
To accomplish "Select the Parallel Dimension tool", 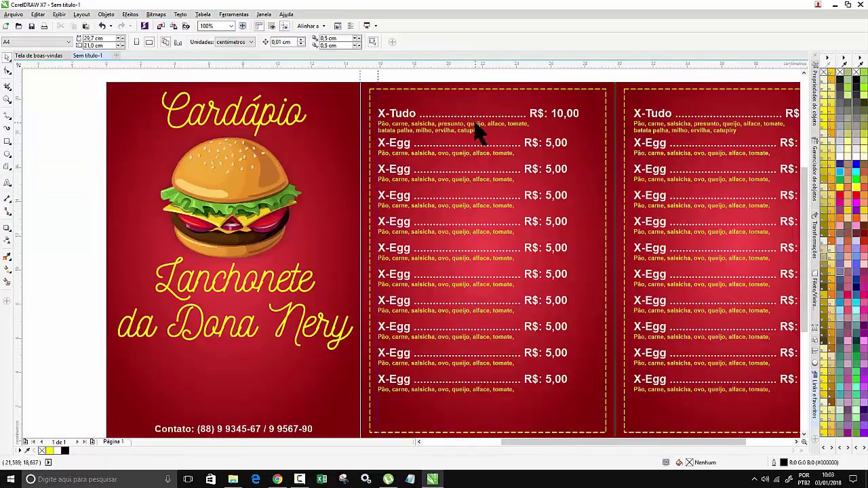I will [x=7, y=199].
